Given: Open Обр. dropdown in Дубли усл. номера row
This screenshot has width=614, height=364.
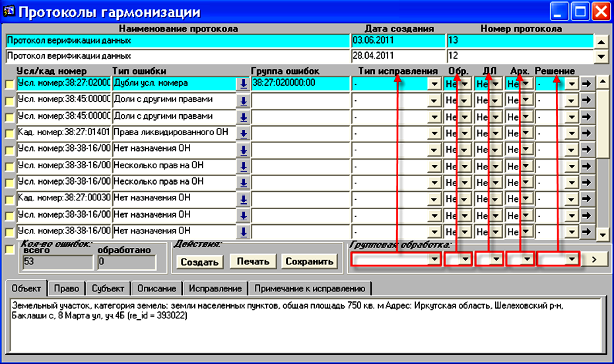Looking at the screenshot, I should point(464,84).
